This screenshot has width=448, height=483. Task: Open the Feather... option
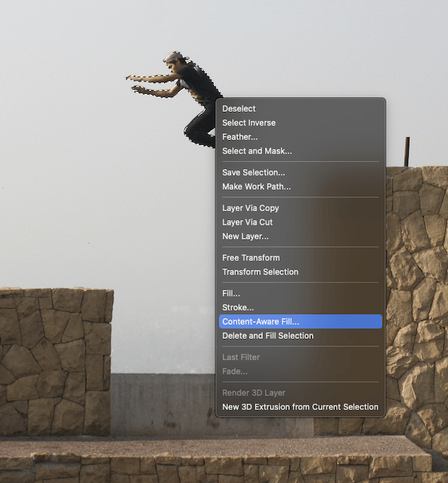point(300,137)
